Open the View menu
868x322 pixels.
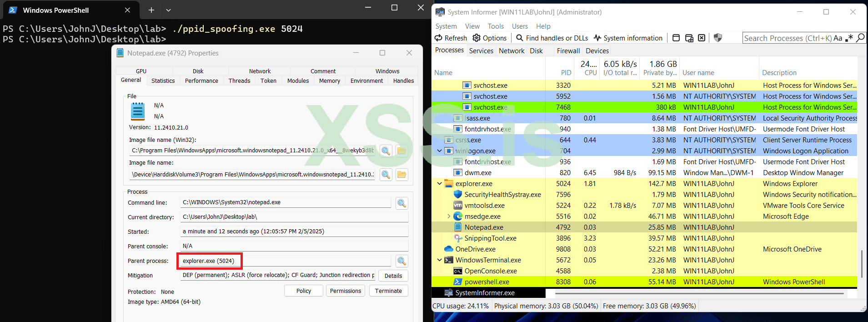click(472, 26)
